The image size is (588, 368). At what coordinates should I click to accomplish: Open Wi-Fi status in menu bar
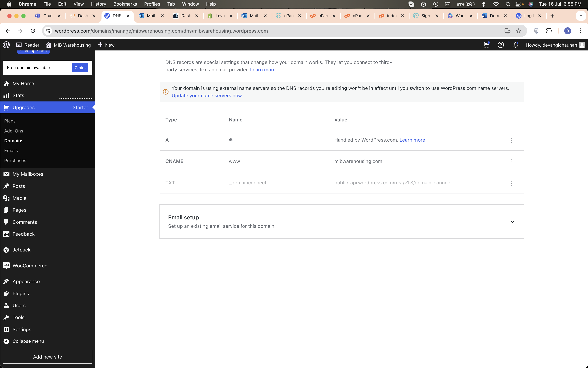(x=496, y=4)
